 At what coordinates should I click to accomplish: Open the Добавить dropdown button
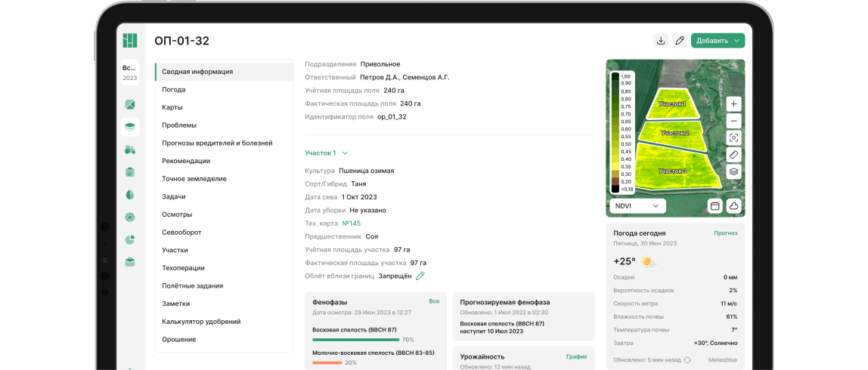tap(718, 41)
